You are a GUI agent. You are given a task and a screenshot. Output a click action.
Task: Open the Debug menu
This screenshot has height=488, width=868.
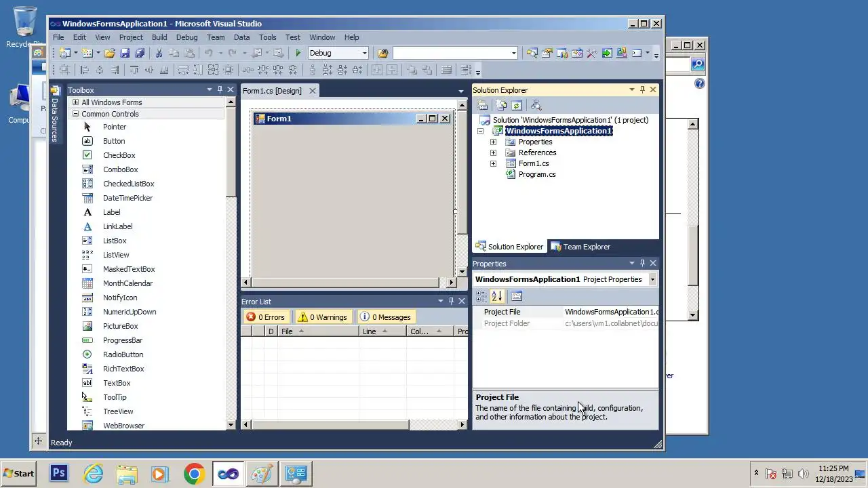[x=186, y=37]
